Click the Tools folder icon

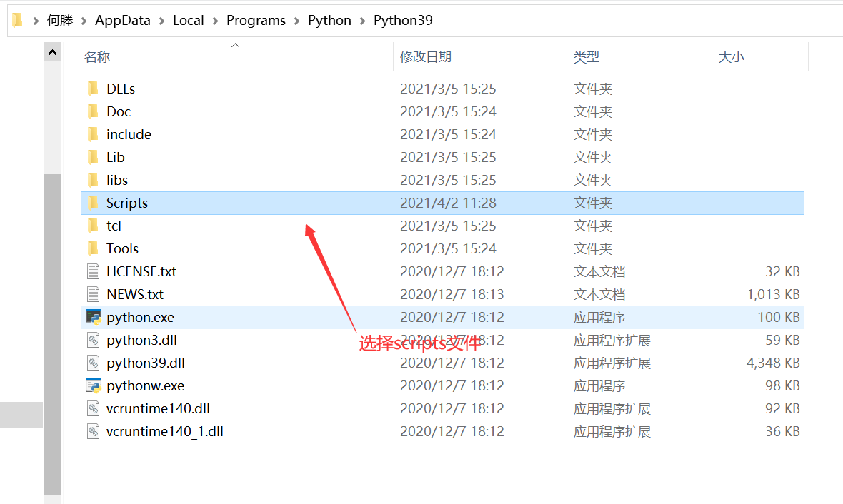[93, 248]
